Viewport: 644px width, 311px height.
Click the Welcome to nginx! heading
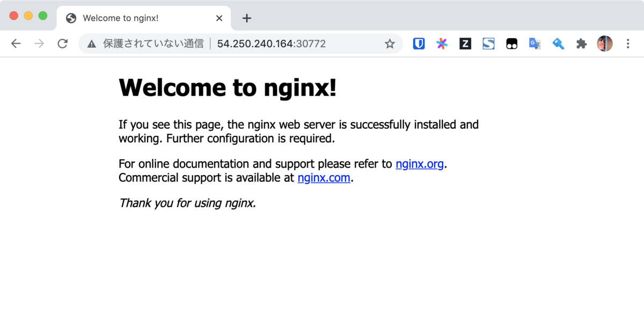228,87
